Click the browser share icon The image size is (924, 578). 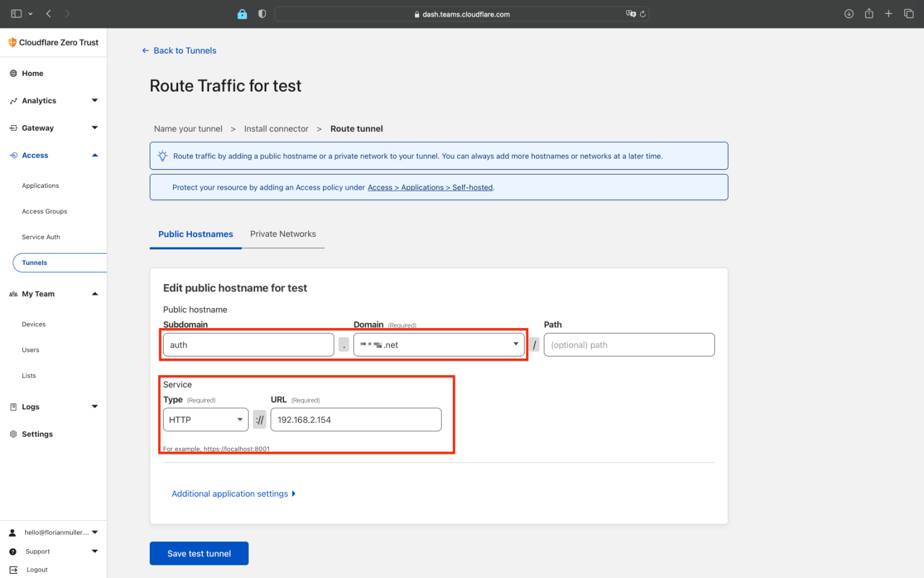869,13
